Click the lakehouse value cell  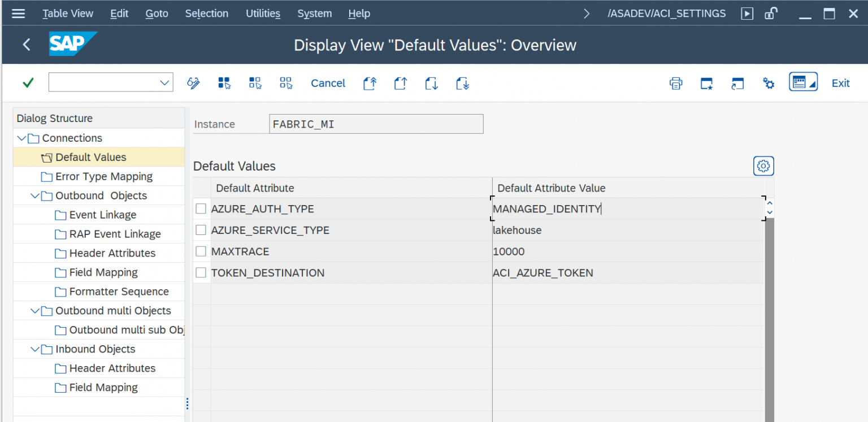click(628, 230)
